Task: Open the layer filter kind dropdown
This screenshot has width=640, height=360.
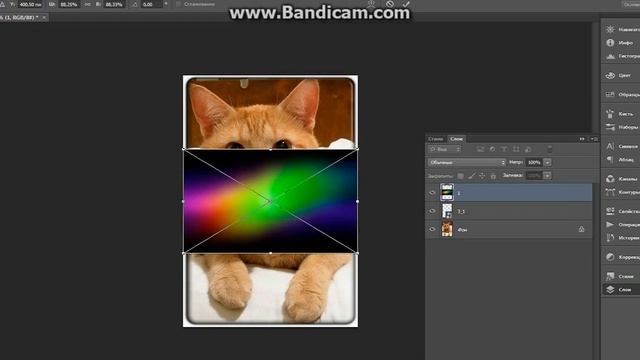Action: coord(444,149)
